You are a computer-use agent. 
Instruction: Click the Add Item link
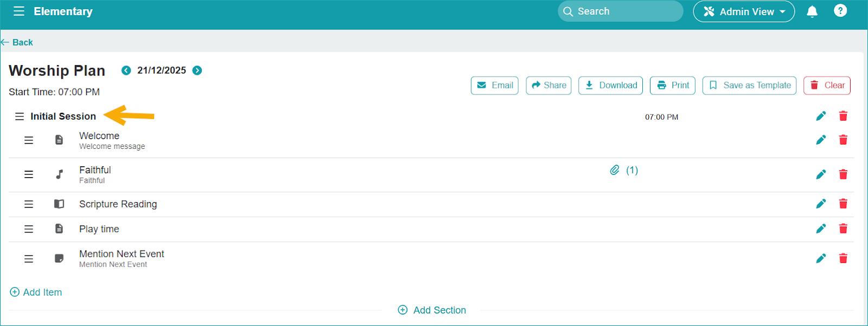[x=36, y=292]
